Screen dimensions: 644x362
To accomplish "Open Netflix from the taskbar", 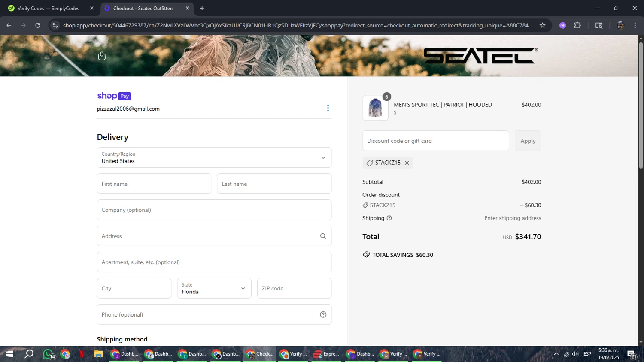I will click(x=82, y=354).
